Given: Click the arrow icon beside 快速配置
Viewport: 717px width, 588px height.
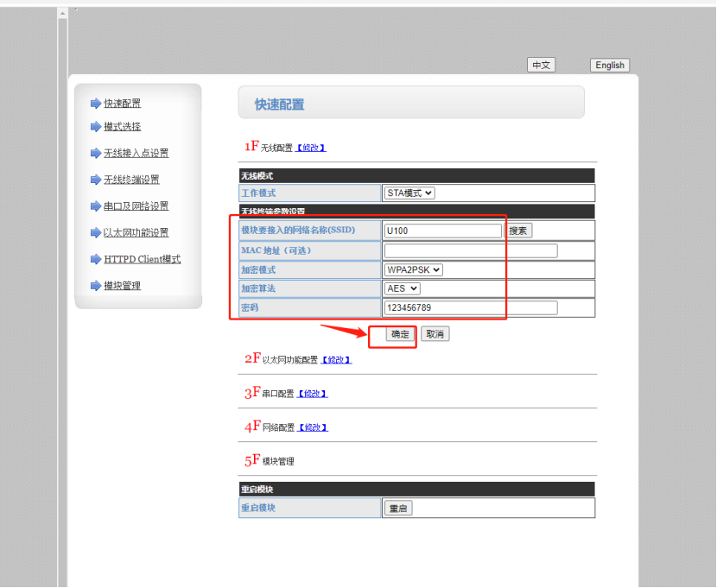Looking at the screenshot, I should tap(96, 104).
